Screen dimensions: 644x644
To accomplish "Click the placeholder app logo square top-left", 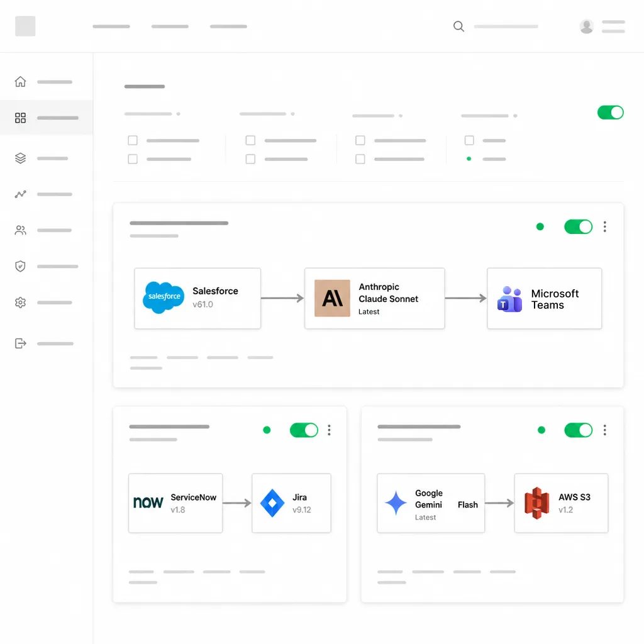I will click(x=25, y=26).
